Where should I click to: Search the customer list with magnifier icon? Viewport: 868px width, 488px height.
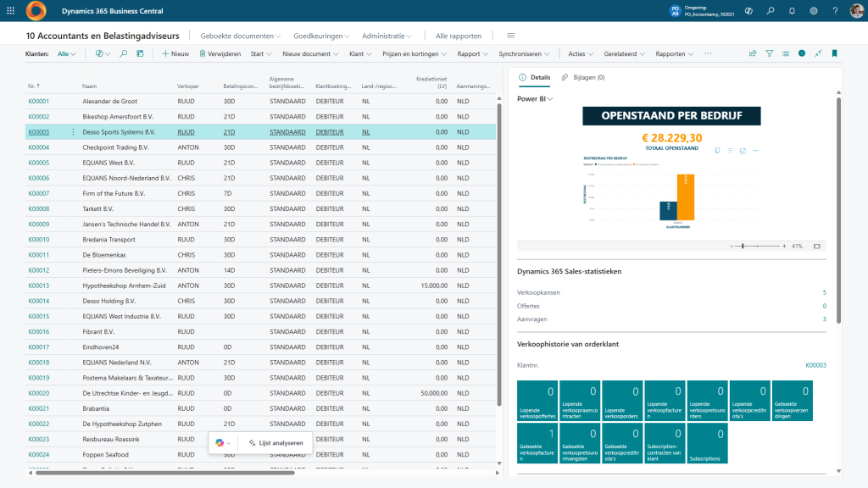[124, 53]
